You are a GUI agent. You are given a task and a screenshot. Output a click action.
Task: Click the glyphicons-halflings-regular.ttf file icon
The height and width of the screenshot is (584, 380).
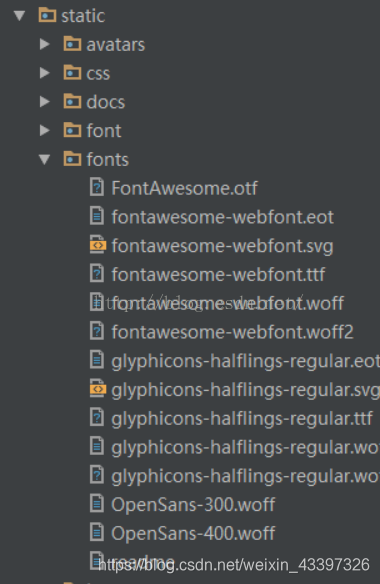pos(97,417)
